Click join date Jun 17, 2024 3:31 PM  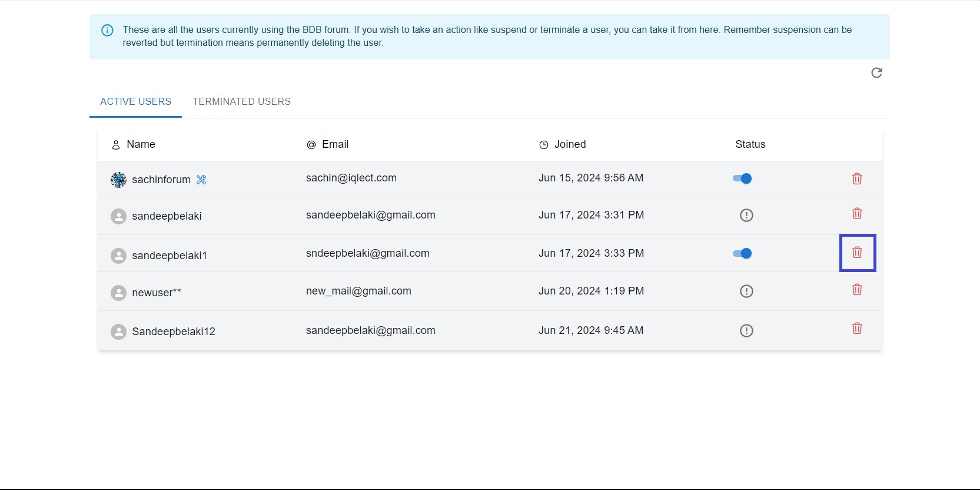592,215
